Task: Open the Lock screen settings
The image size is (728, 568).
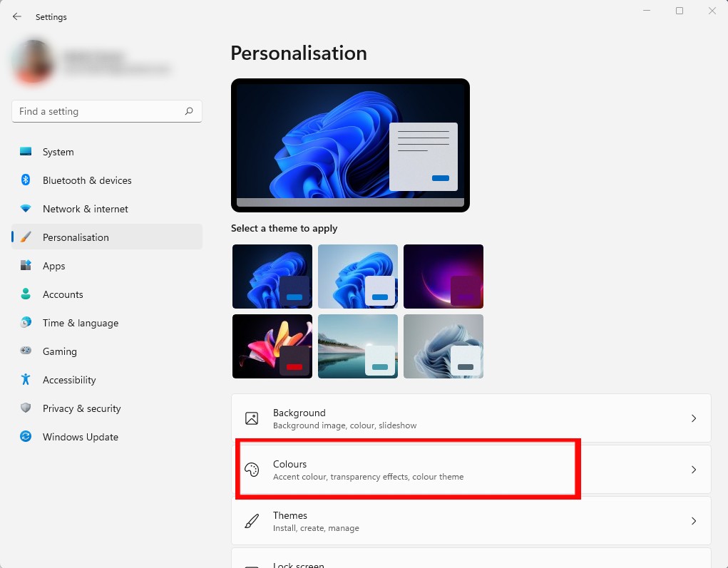Action: [471, 558]
